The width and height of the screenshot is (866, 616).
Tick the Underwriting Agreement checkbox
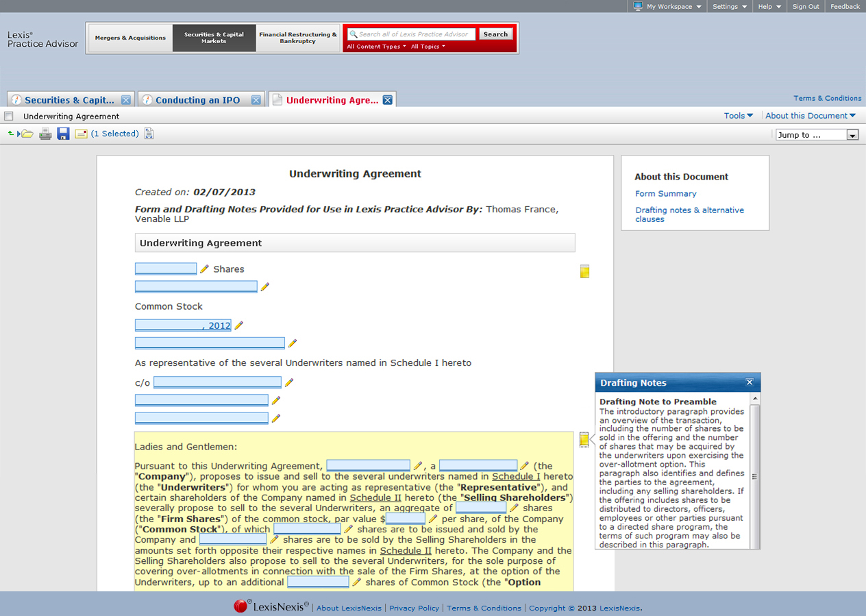(9, 116)
